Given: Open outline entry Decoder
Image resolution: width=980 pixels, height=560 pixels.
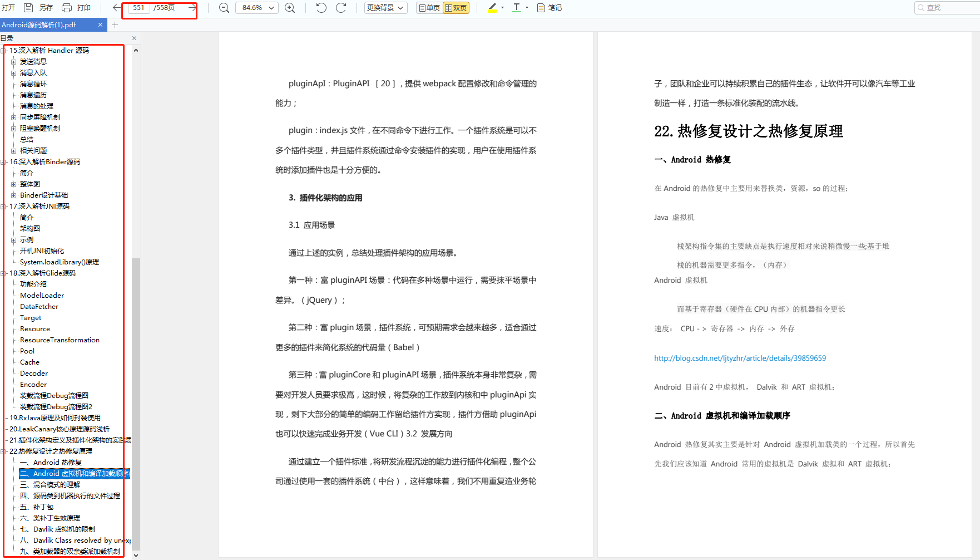Looking at the screenshot, I should 34,374.
